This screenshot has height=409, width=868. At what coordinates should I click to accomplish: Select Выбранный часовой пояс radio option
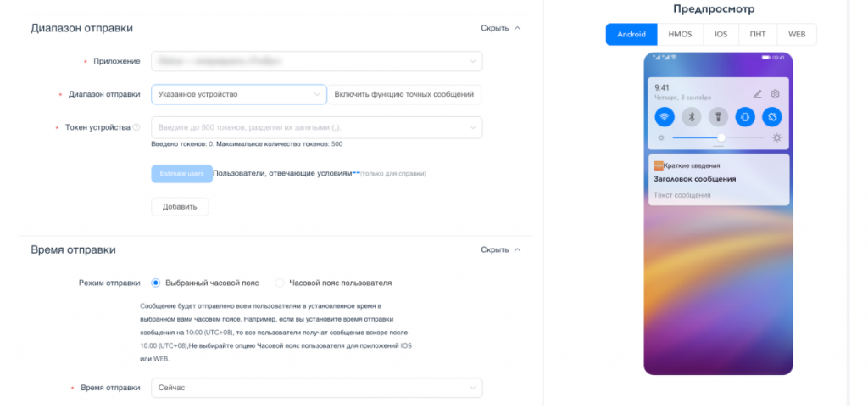tap(156, 283)
